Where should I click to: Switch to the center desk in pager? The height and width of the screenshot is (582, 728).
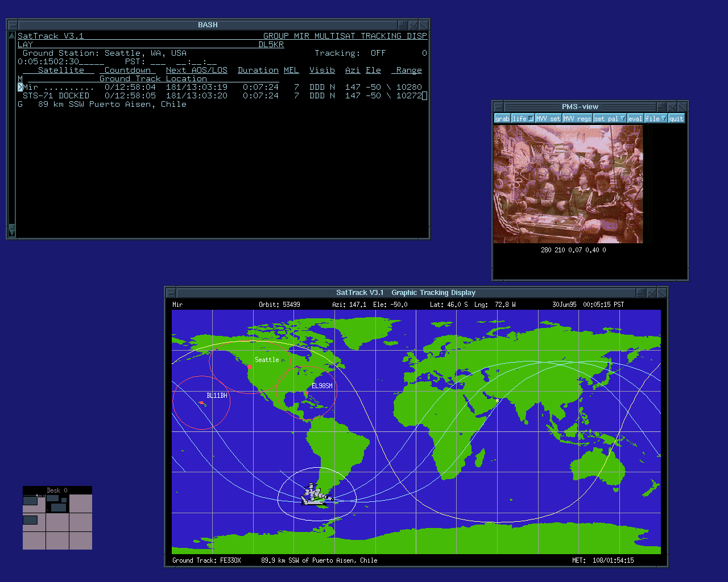[x=57, y=522]
